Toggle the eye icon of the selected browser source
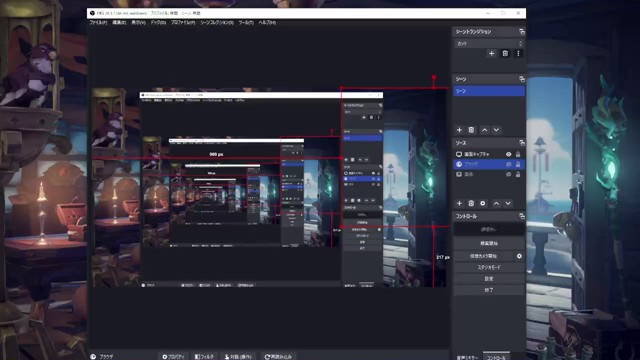640x360 pixels. [x=509, y=164]
